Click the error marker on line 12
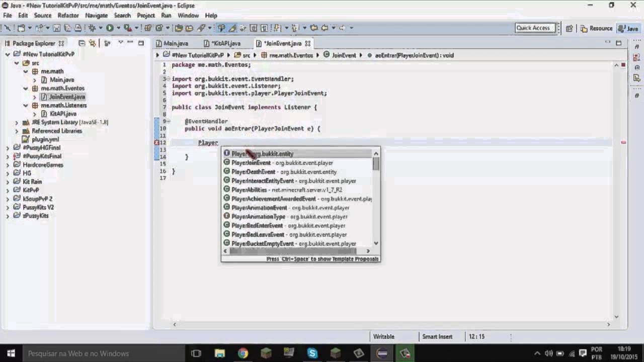 [x=157, y=143]
